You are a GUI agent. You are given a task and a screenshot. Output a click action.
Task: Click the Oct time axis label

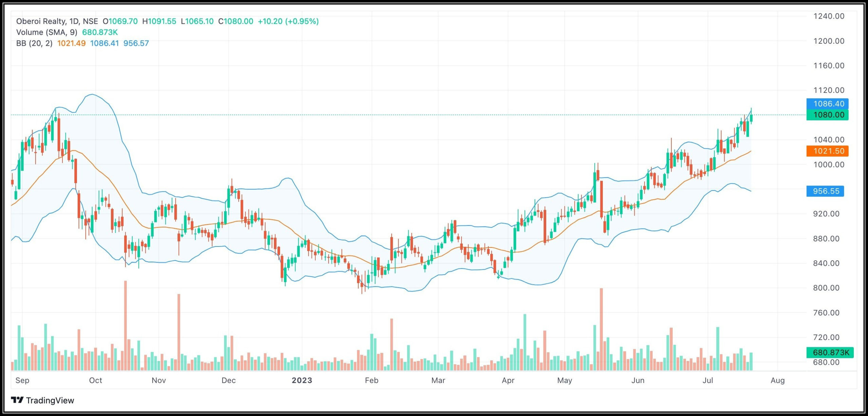click(x=96, y=380)
